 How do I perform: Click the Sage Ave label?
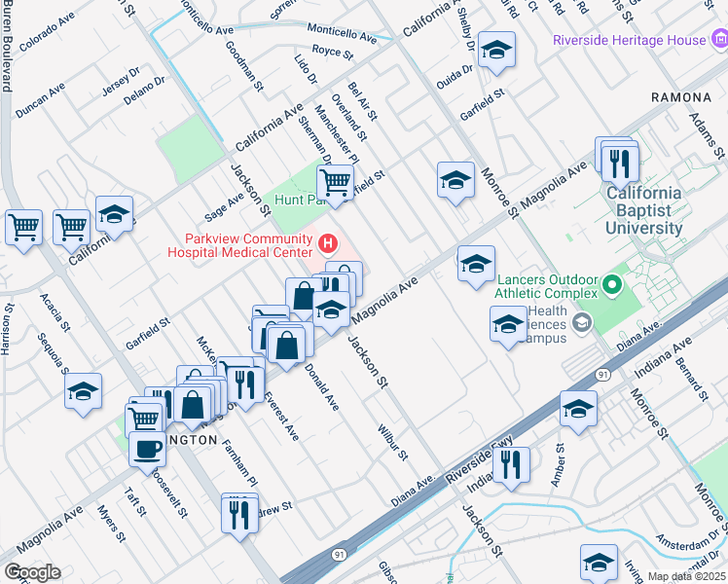click(224, 207)
